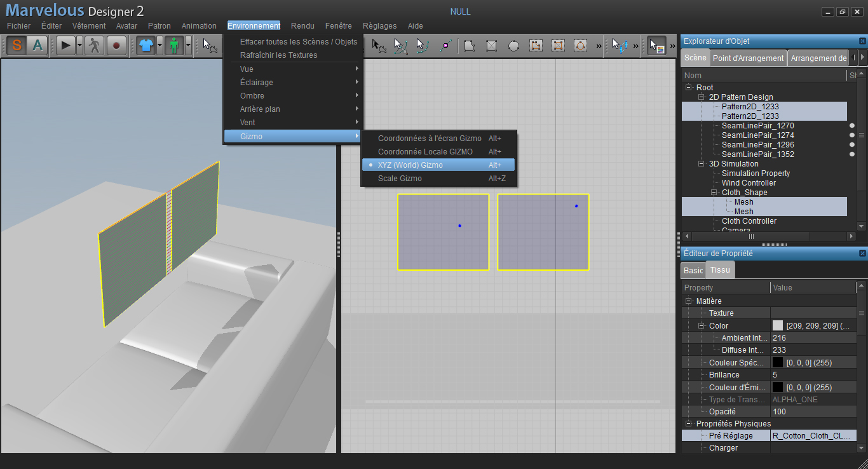Switch to the Basic properties tab
The width and height of the screenshot is (868, 469).
click(x=693, y=270)
